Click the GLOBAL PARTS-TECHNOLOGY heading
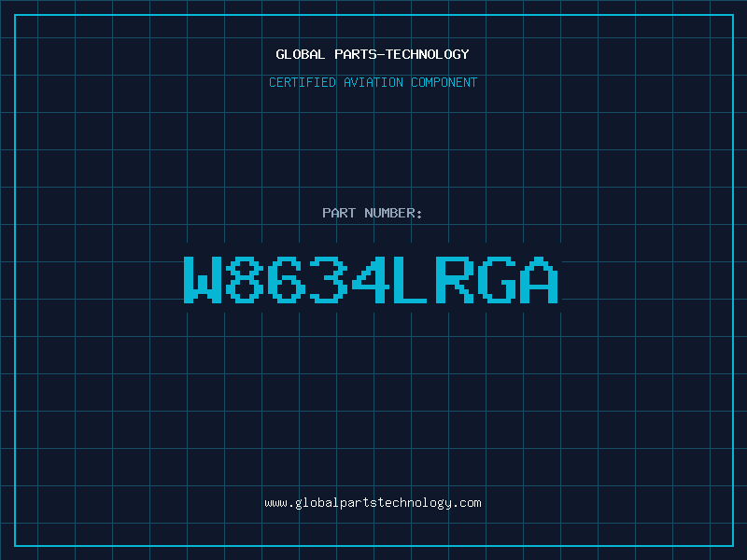747x560 pixels. pos(373,54)
